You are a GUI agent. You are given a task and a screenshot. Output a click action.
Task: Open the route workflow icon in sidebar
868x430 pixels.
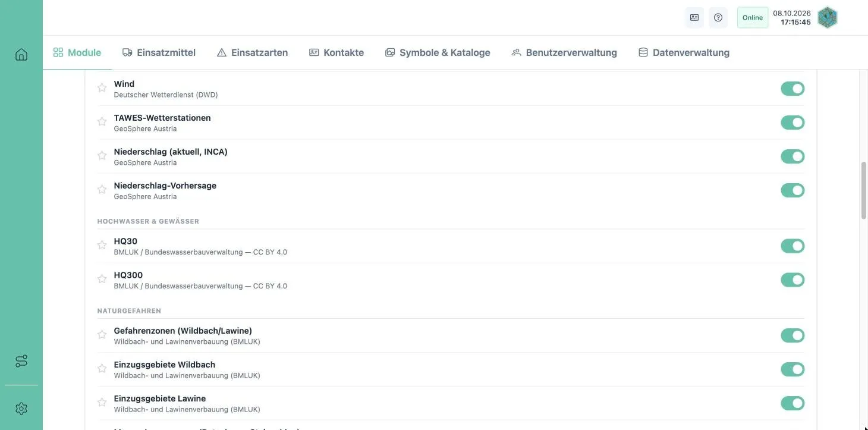click(x=21, y=361)
